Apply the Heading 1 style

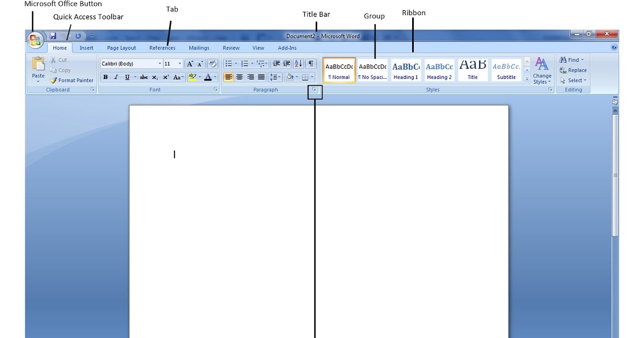point(406,70)
